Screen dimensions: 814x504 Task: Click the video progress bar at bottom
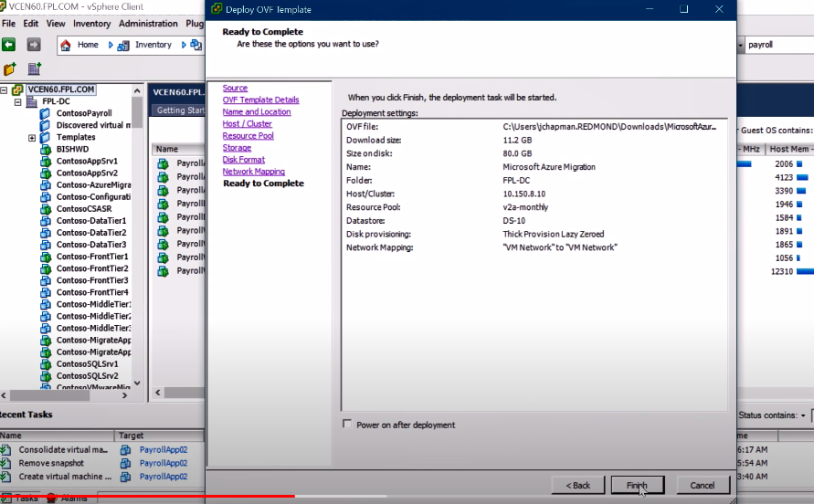click(407, 496)
